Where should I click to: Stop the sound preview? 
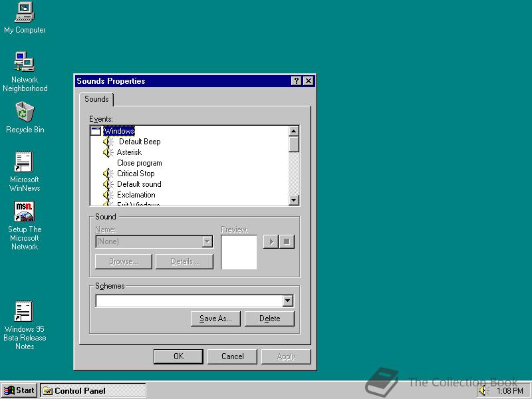pyautogui.click(x=287, y=241)
